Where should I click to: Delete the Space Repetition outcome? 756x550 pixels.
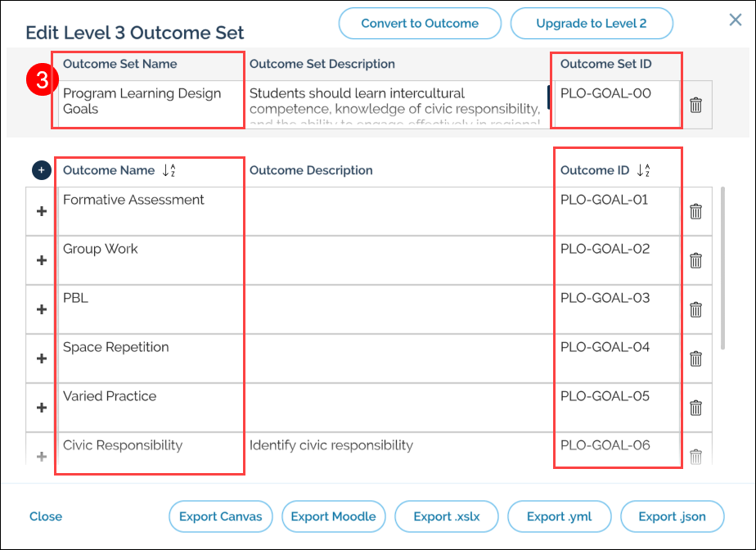(x=695, y=358)
